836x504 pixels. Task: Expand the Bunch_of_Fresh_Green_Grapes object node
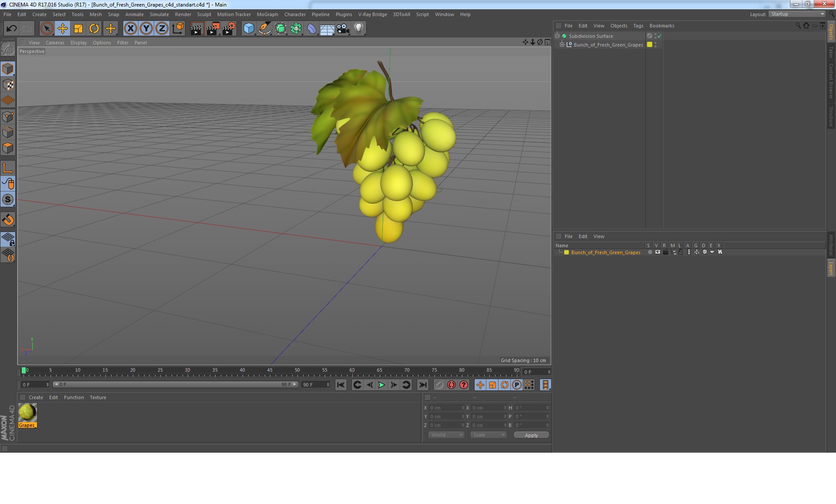pos(562,45)
